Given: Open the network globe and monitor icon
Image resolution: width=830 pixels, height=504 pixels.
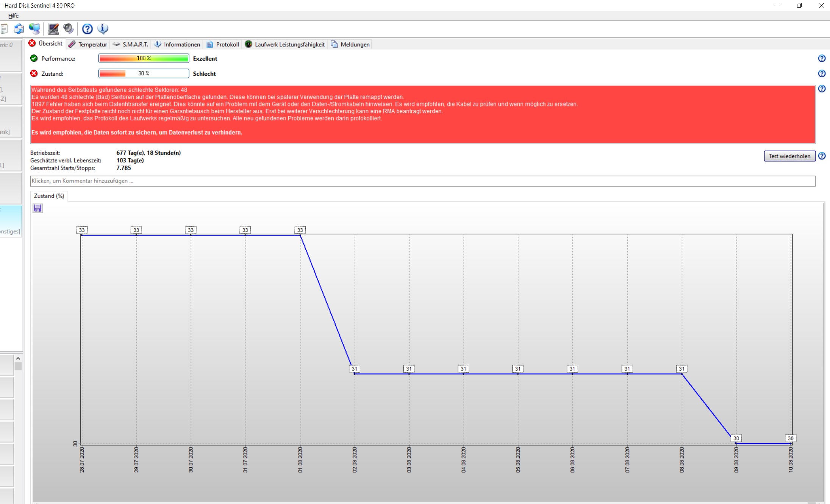Looking at the screenshot, I should [x=34, y=29].
